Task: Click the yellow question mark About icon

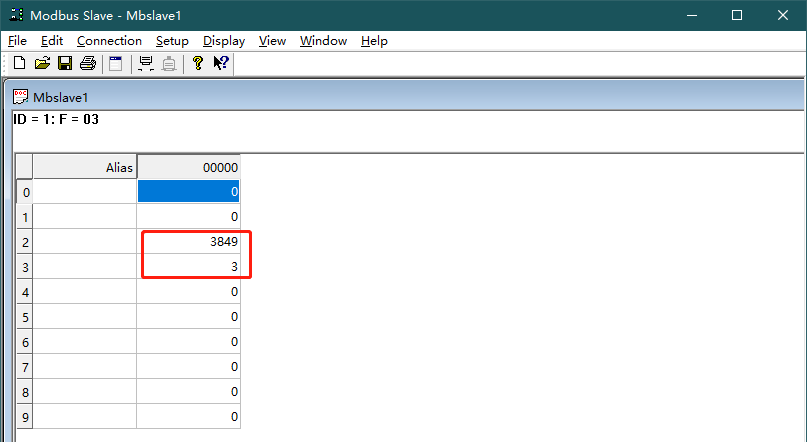Action: pos(198,63)
